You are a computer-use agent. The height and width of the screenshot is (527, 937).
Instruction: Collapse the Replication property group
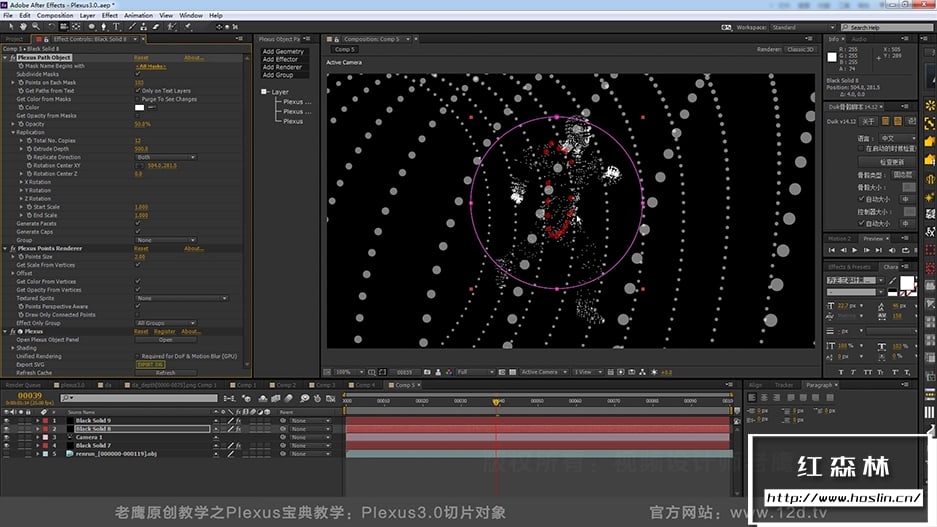(13, 132)
